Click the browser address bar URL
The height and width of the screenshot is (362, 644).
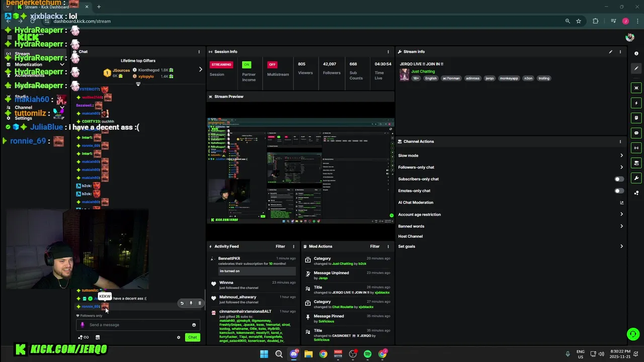pyautogui.click(x=82, y=21)
